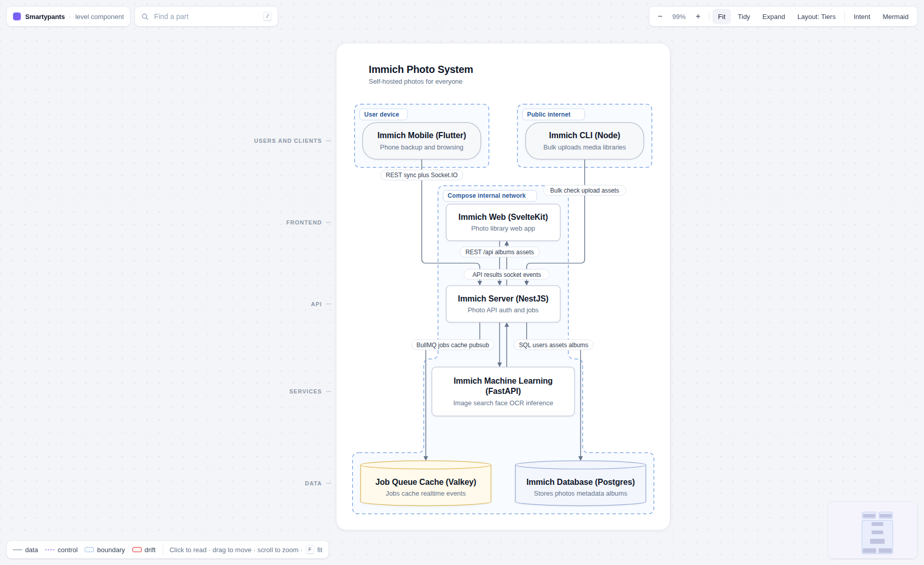Select the Immich Server (NestJS) node

[503, 304]
